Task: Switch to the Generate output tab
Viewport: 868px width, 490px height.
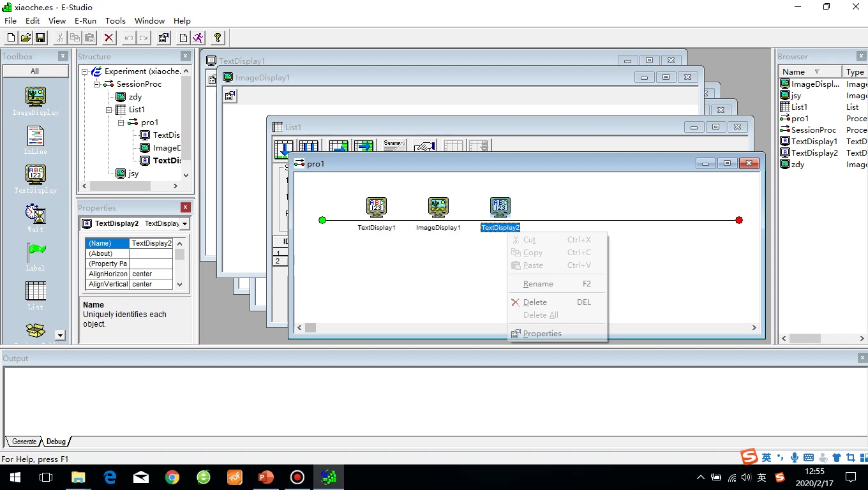Action: (24, 442)
